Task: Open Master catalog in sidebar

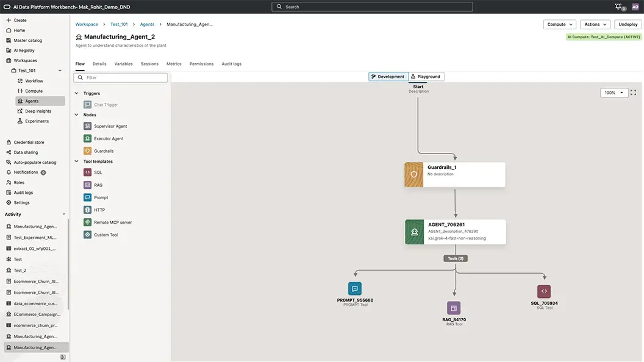Action: (x=27, y=40)
